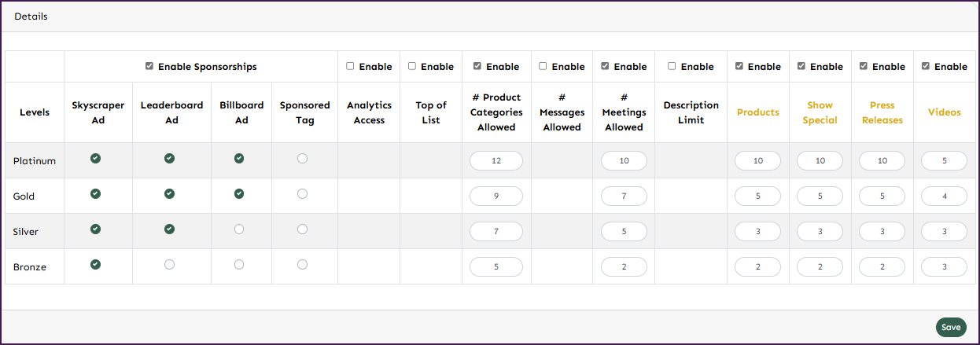Viewport: 980px width, 345px height.
Task: Select Silver Billboard Ad radio button
Action: [239, 229]
